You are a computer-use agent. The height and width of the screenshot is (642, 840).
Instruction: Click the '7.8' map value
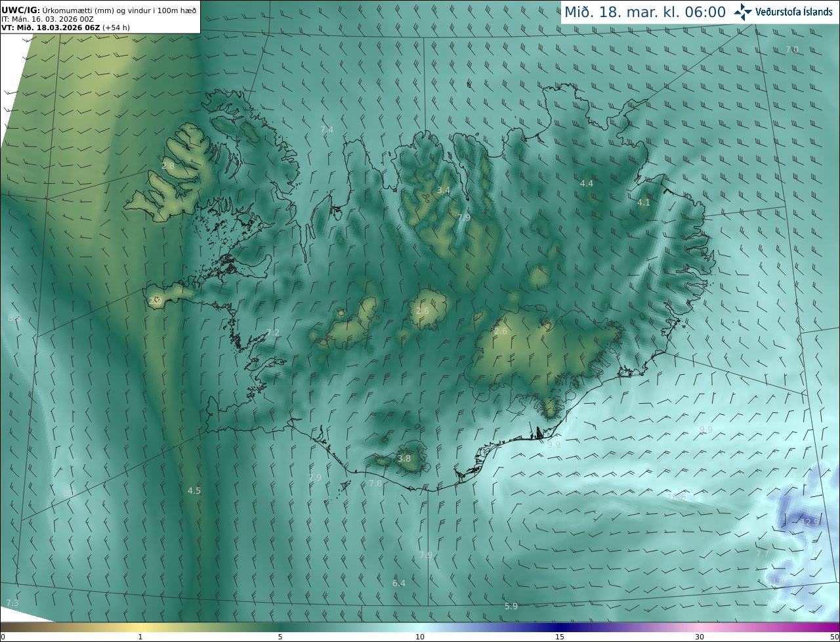pyautogui.click(x=375, y=484)
